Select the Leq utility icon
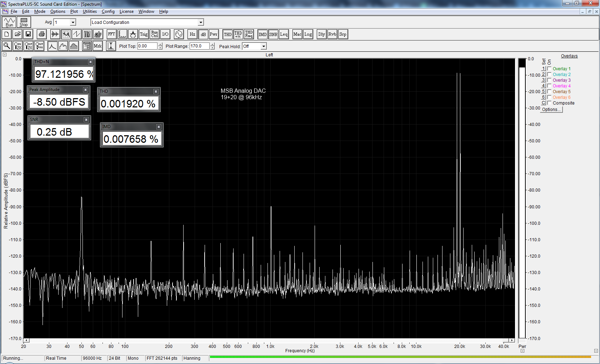This screenshot has width=600, height=364. [284, 34]
